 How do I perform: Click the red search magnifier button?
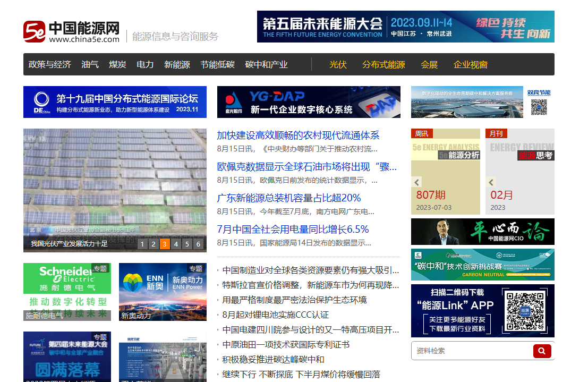point(542,351)
